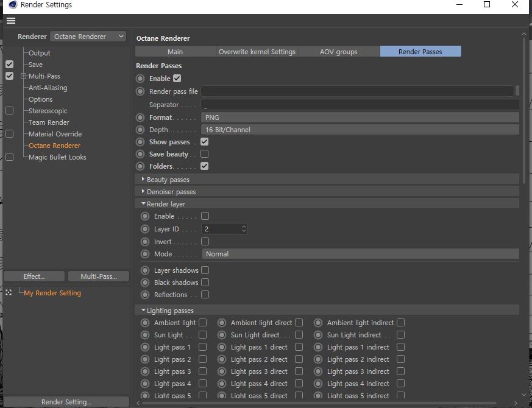This screenshot has height=408, width=532.
Task: Click the Render Setting... button
Action: (66, 402)
